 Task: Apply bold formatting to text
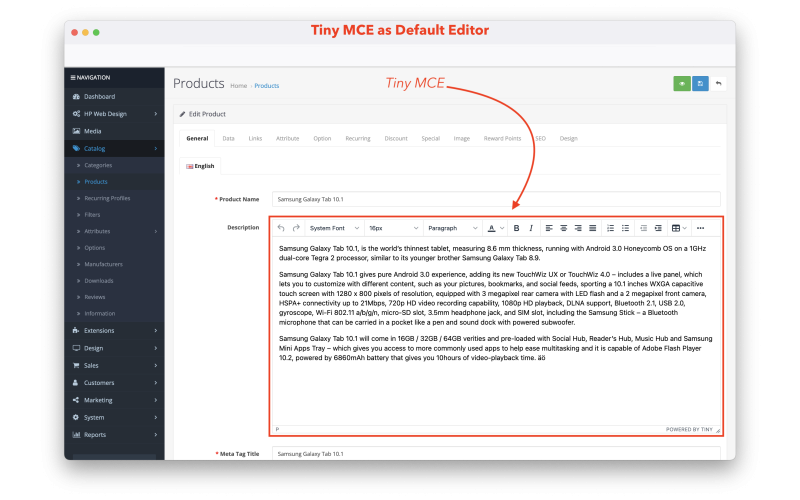pos(516,228)
